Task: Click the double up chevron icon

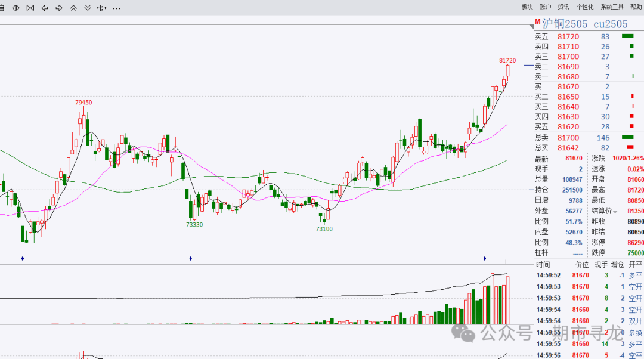Action: tap(73, 8)
